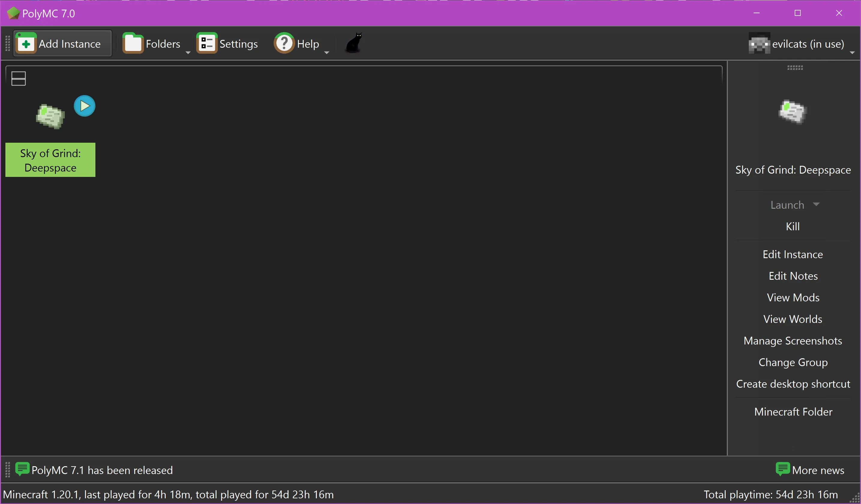Click the Launch button

click(x=787, y=205)
